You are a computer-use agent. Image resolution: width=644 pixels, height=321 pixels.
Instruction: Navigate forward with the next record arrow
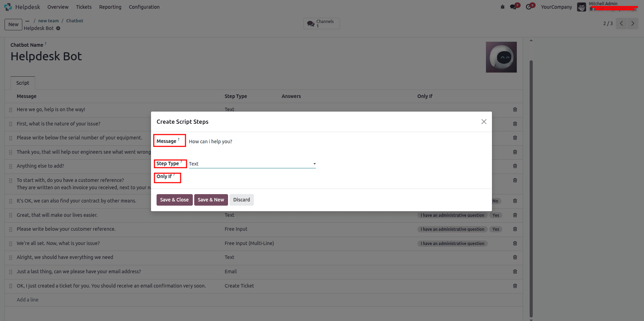[633, 23]
